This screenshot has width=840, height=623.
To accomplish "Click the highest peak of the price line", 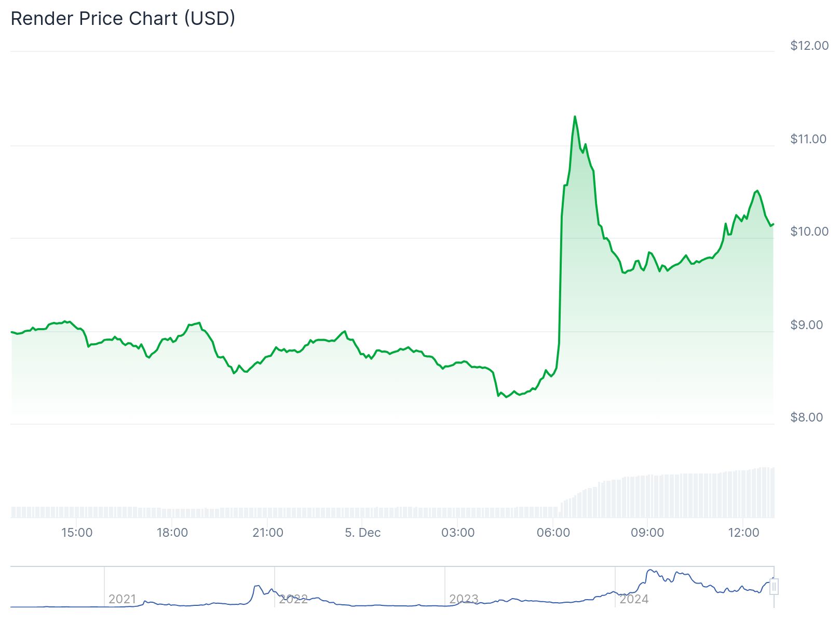I will coord(575,117).
